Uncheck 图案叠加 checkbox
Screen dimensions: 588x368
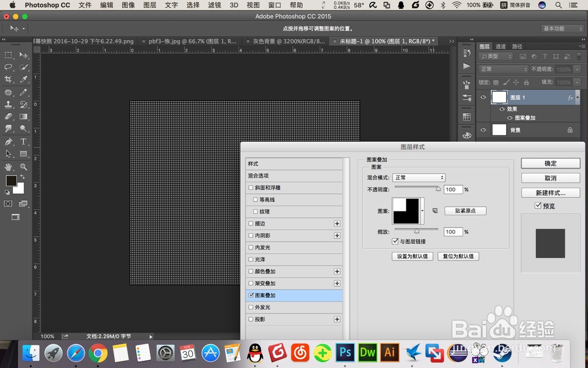point(251,295)
